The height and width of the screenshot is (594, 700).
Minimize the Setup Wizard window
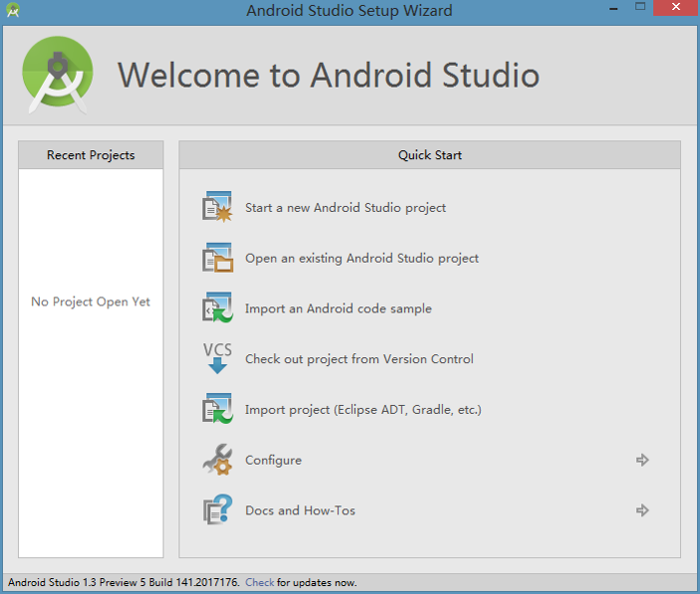point(613,8)
